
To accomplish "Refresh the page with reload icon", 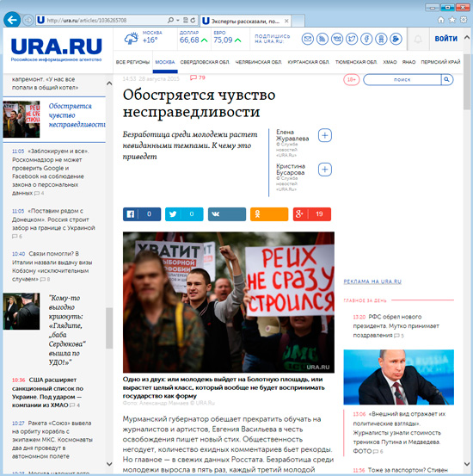I will [x=193, y=21].
